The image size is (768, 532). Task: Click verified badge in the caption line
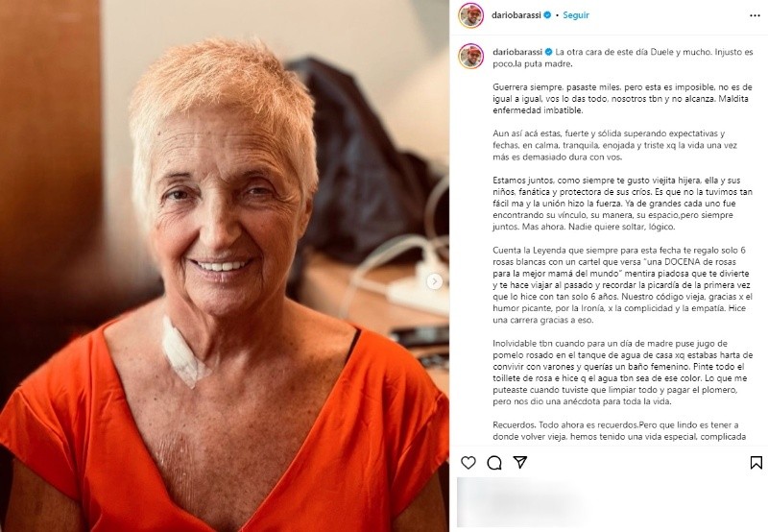tap(548, 52)
